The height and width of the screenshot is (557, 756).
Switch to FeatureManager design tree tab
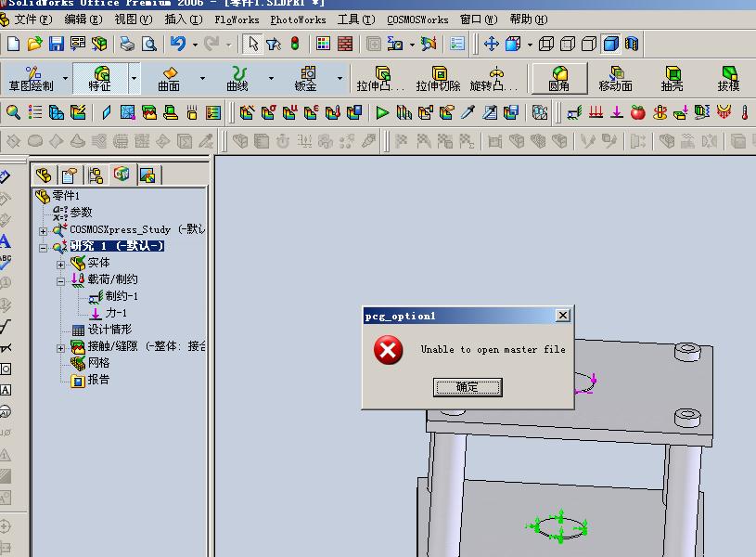44,175
